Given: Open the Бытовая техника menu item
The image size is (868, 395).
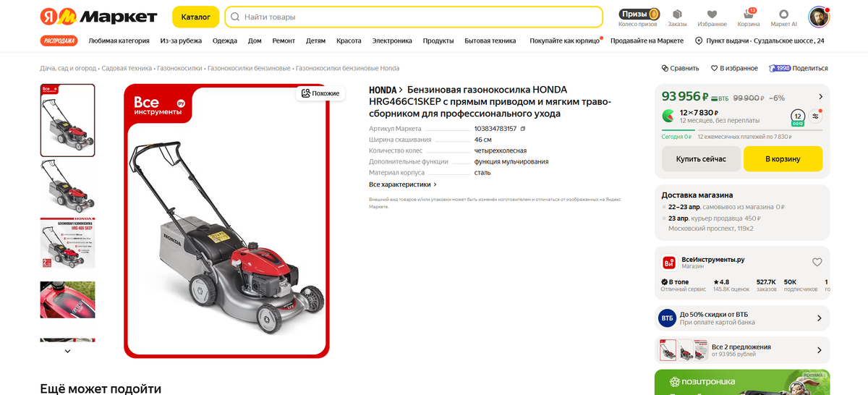Looking at the screenshot, I should pos(490,41).
